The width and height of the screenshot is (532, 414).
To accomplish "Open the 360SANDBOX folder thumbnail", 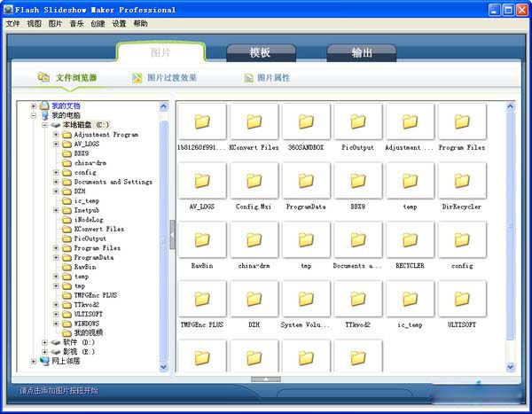I will (x=306, y=122).
